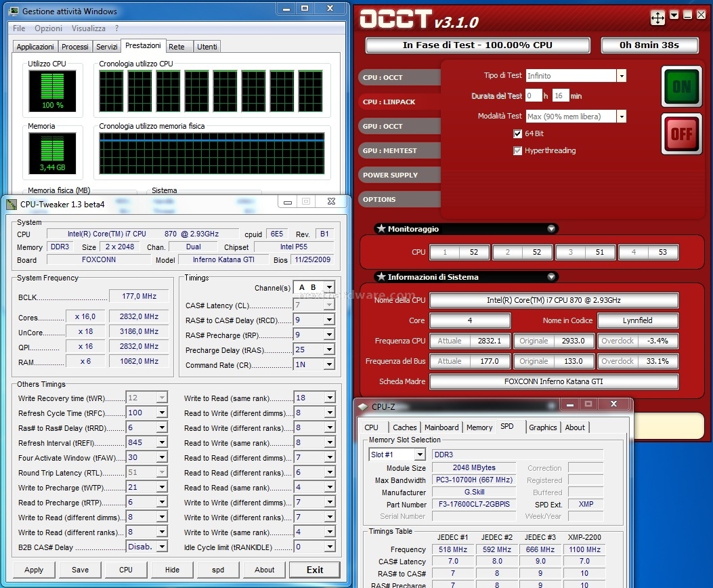The height and width of the screenshot is (588, 713).
Task: Click the test duration hours field
Action: [x=534, y=96]
